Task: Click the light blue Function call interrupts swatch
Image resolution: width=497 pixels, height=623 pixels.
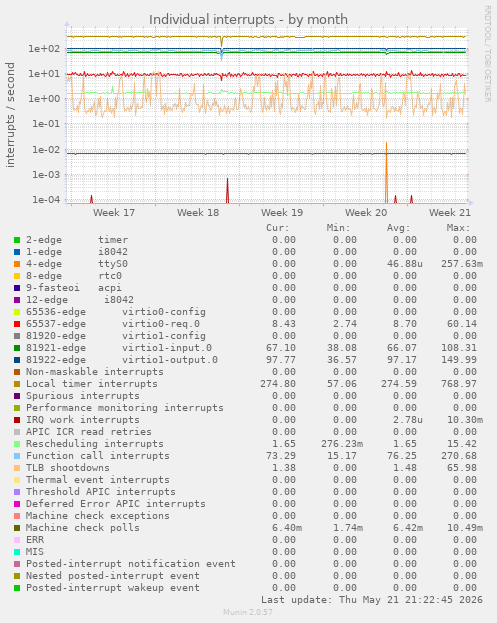Action: pos(17,456)
